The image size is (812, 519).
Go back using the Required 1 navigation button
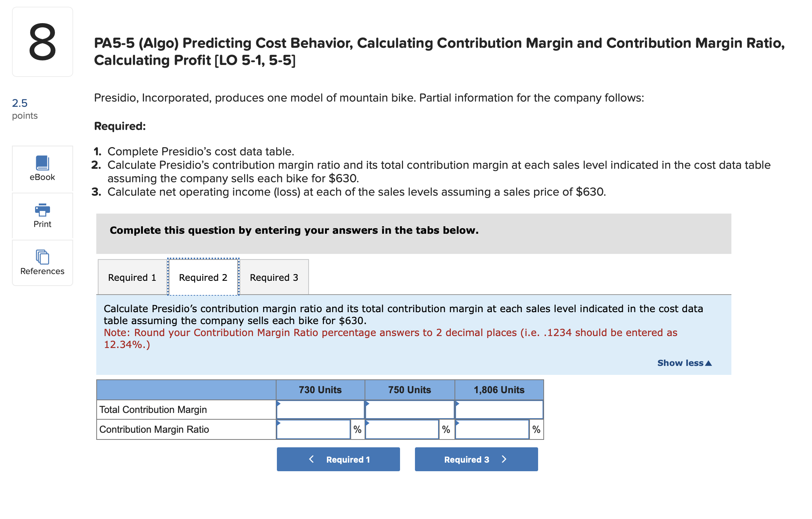click(x=338, y=459)
